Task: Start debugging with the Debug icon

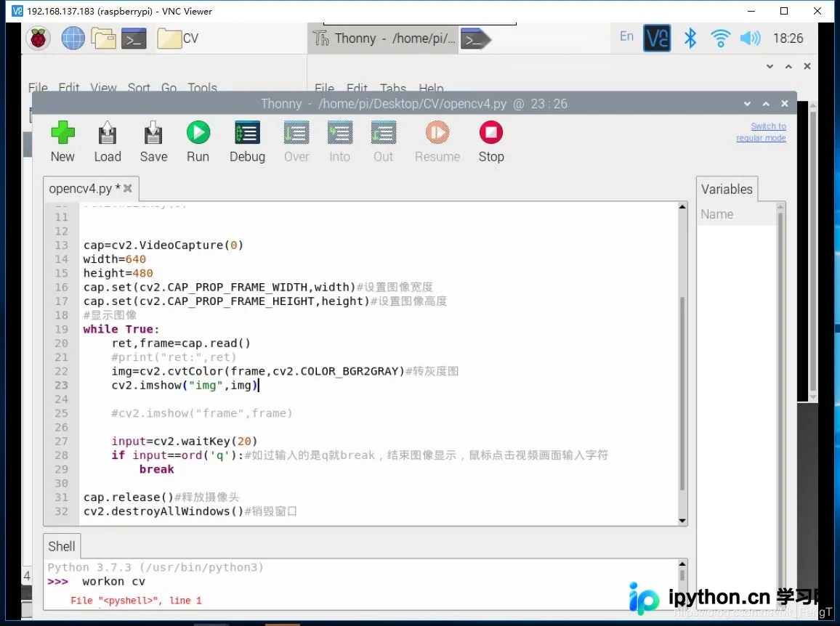Action: [x=248, y=133]
